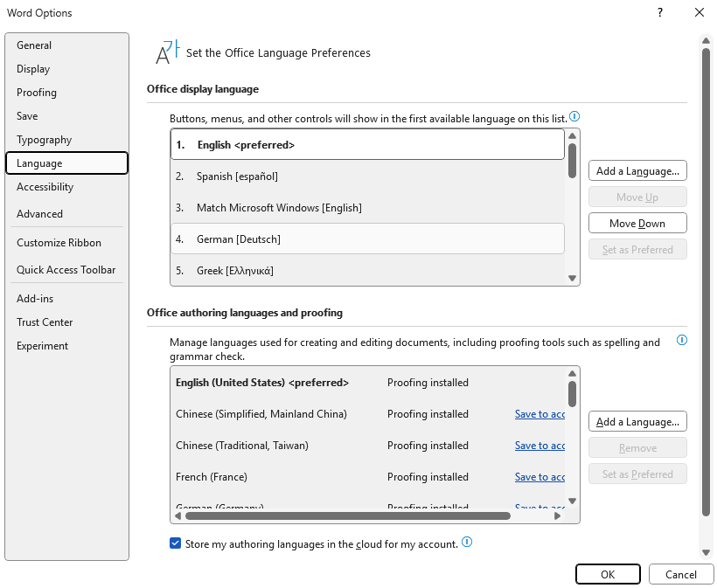Click the "Save to account" link for French (France)
The height and width of the screenshot is (588, 717).
click(539, 477)
